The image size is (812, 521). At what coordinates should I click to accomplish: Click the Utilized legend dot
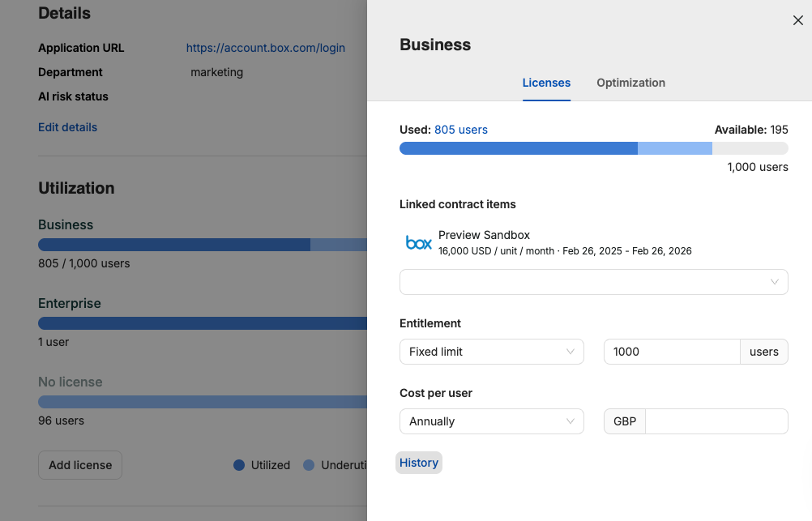(239, 465)
